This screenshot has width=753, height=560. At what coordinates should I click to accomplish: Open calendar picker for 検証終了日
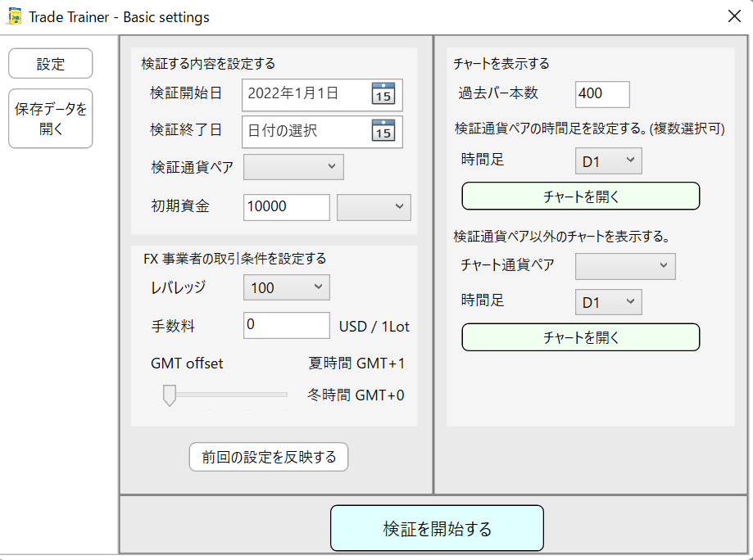click(383, 130)
